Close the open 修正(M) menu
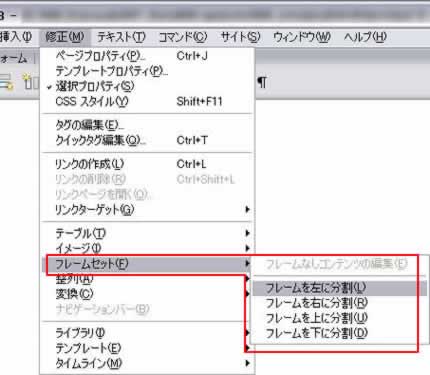The height and width of the screenshot is (375, 430). pyautogui.click(x=65, y=37)
